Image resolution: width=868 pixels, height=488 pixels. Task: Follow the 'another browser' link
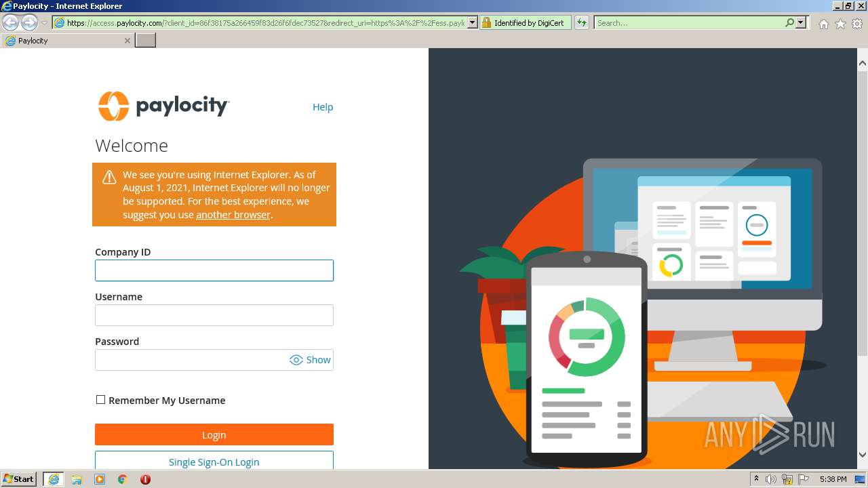[233, 214]
